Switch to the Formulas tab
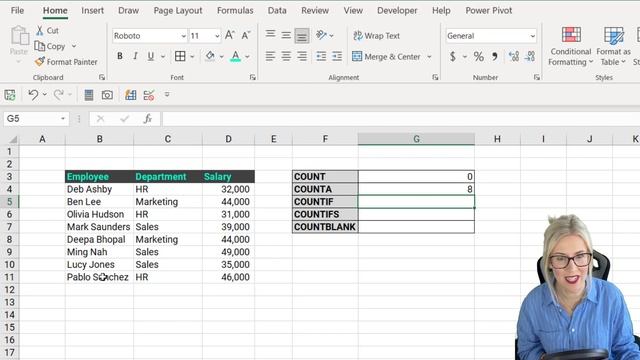 235,11
